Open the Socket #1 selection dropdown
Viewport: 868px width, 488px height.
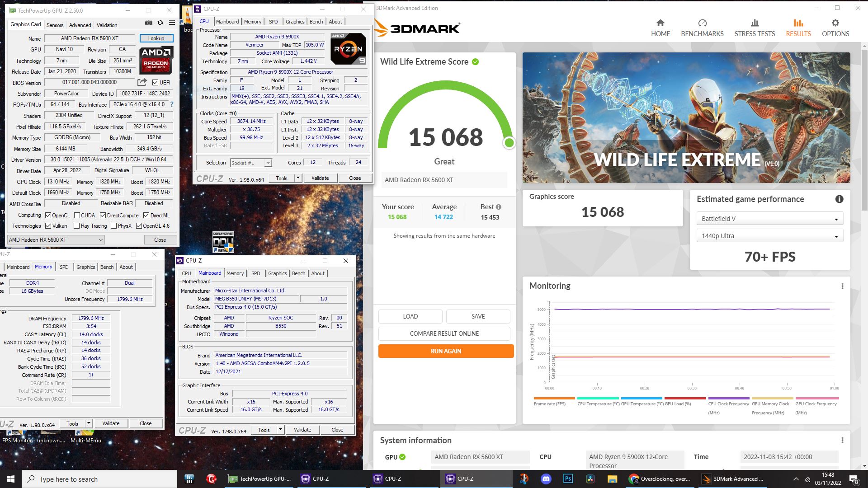(x=251, y=163)
